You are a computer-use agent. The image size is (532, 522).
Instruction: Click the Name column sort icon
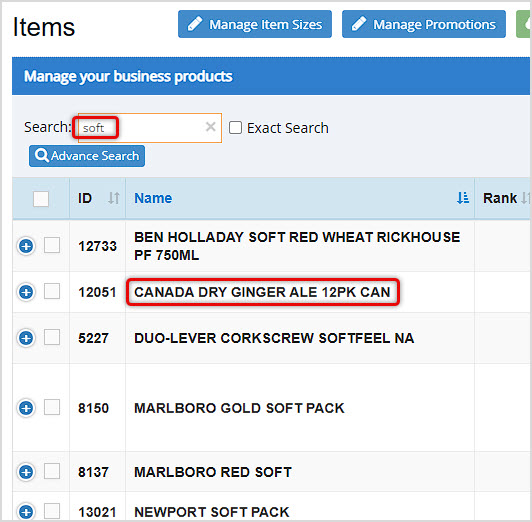coord(463,198)
